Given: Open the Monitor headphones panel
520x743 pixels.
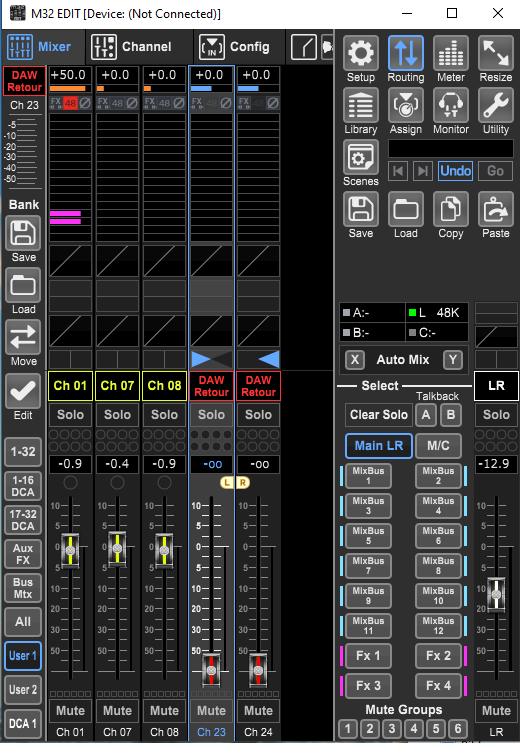Looking at the screenshot, I should [451, 105].
